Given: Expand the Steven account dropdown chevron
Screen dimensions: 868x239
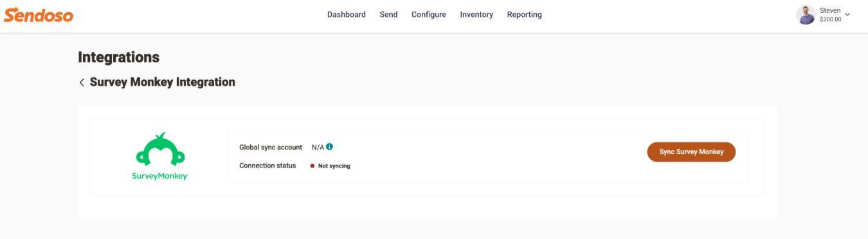Looking at the screenshot, I should [x=847, y=15].
